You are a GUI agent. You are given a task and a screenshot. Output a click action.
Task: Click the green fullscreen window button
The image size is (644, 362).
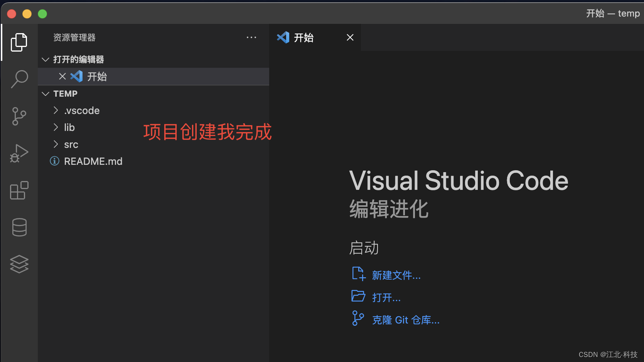[42, 14]
